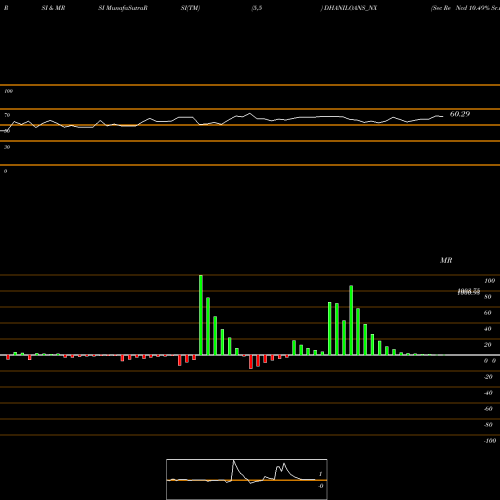The image size is (500, 500).
Task: Click the -40 axis label of MR panel
Action: click(488, 393)
